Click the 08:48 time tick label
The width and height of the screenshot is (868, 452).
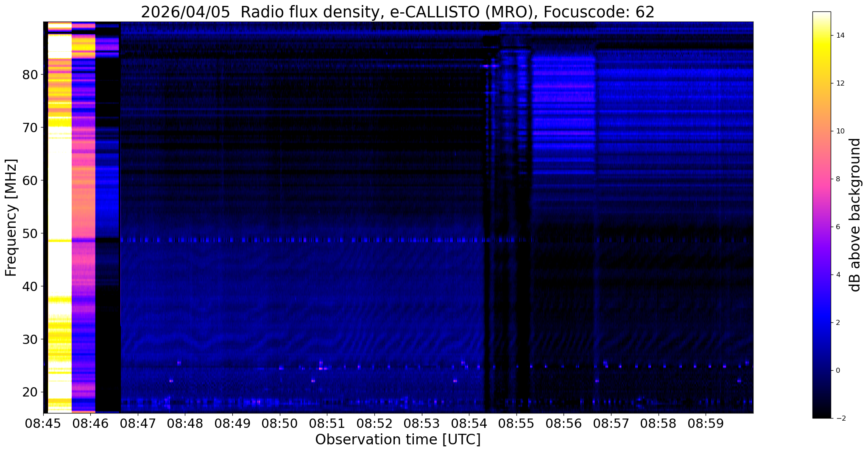tap(185, 424)
